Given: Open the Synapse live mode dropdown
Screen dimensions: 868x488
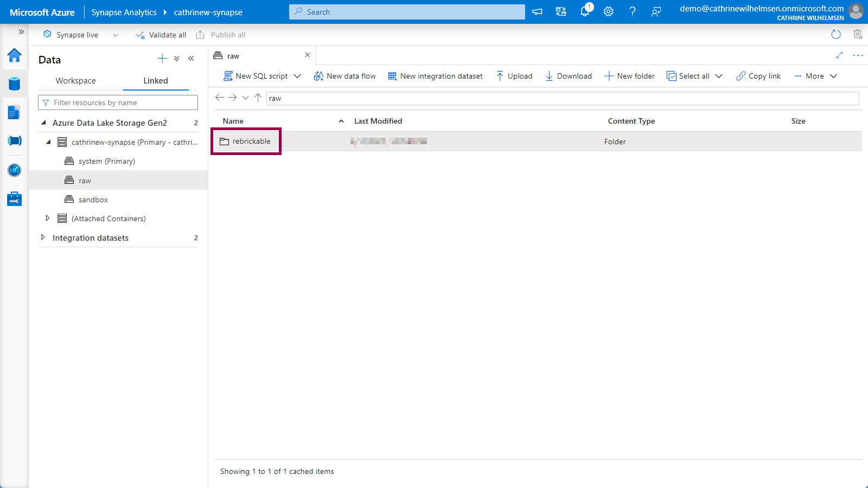Looking at the screenshot, I should 116,35.
